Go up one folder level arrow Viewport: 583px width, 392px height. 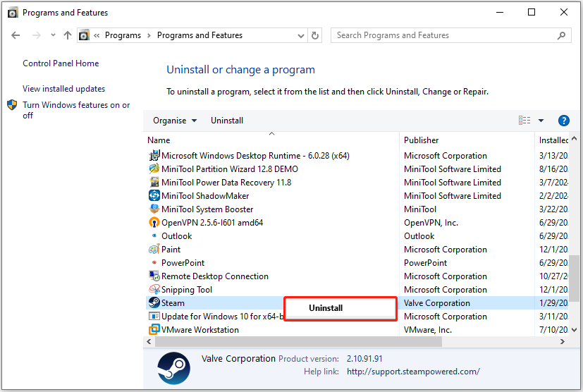tap(68, 35)
